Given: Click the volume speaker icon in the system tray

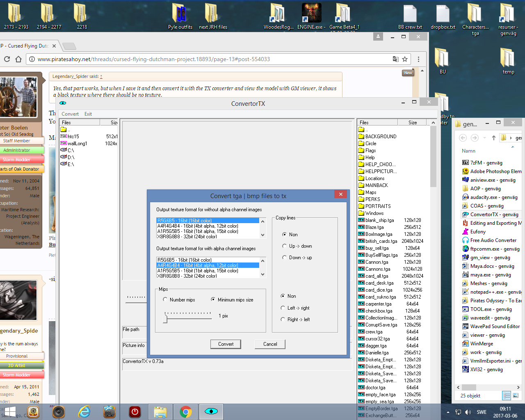Looking at the screenshot, I should point(468,412).
